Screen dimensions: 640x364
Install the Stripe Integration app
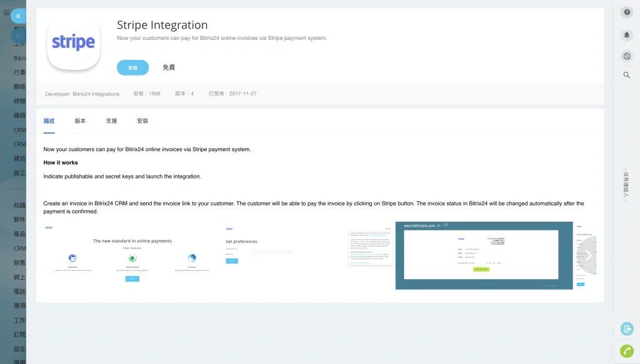(x=132, y=67)
